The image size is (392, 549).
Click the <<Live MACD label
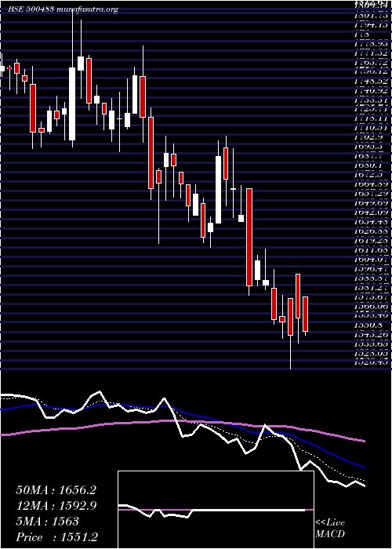click(330, 529)
